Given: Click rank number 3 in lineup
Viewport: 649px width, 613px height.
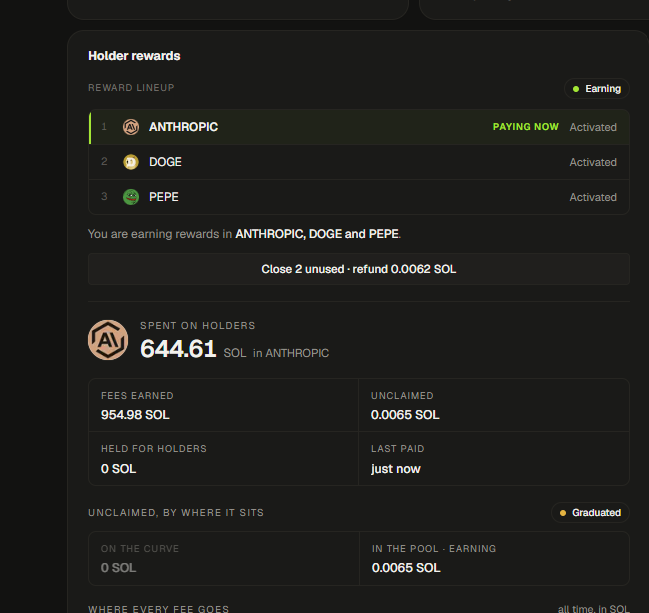Looking at the screenshot, I should [x=104, y=197].
